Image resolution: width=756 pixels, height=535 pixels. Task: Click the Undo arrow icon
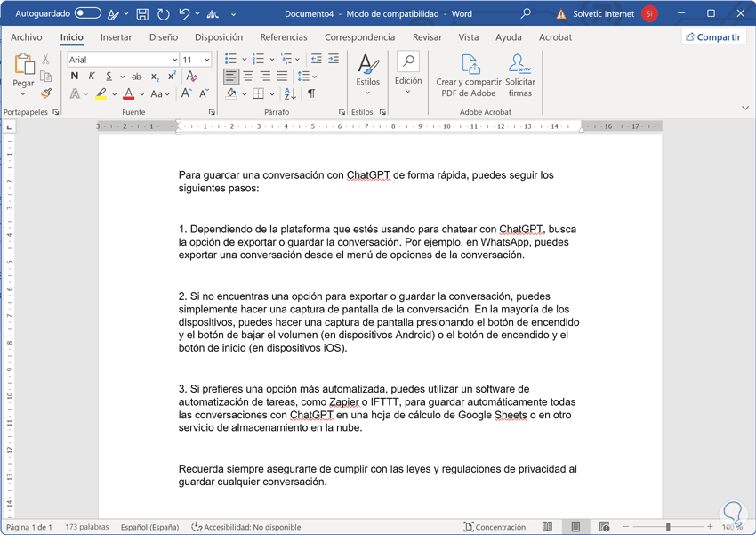pos(184,14)
